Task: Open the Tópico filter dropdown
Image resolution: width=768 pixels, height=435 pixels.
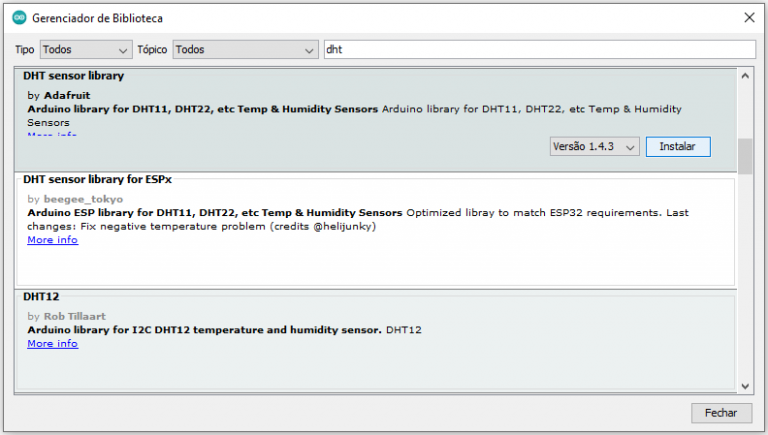Action: [245, 49]
